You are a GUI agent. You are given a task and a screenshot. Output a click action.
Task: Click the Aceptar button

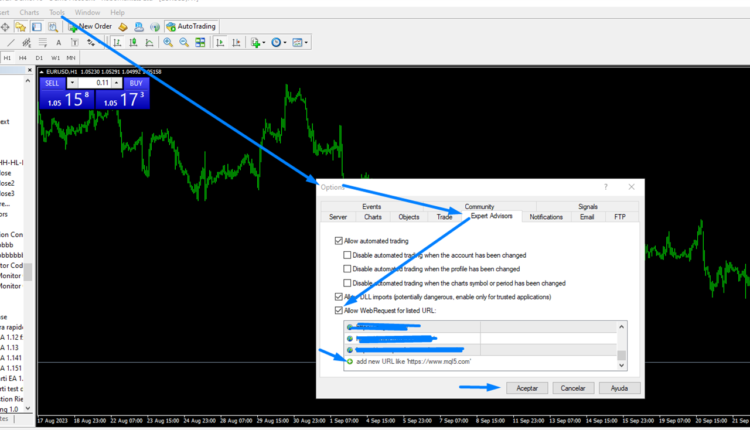(x=527, y=387)
